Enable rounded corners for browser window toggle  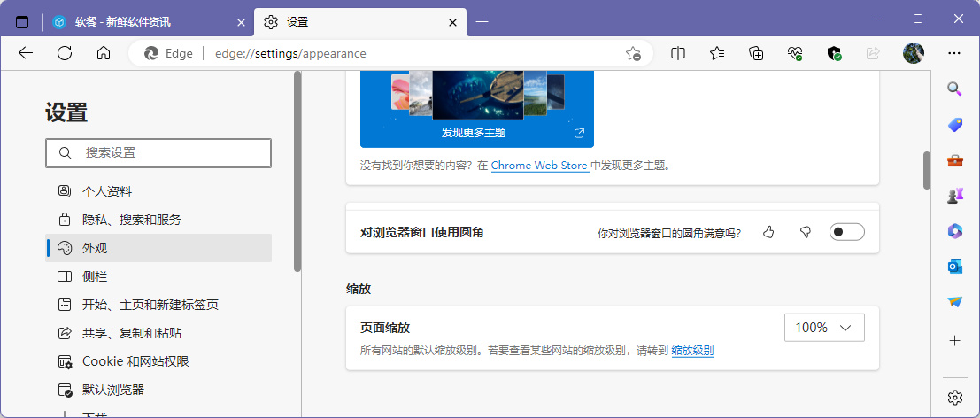846,232
